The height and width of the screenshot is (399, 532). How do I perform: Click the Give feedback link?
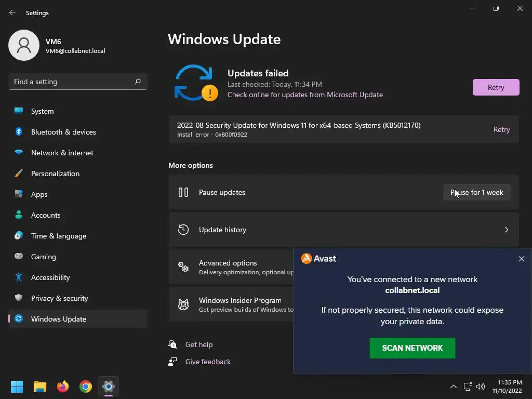(208, 362)
